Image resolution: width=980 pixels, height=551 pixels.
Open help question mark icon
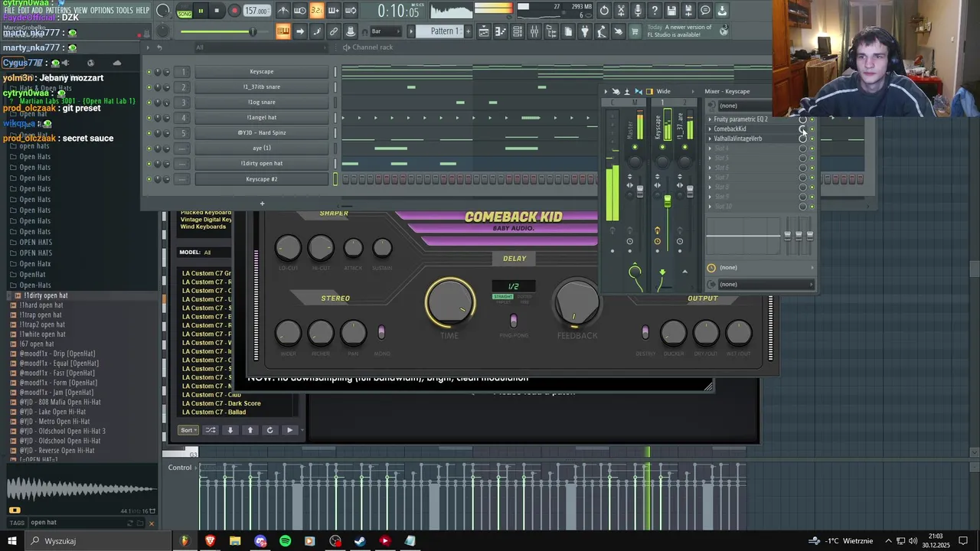click(655, 11)
